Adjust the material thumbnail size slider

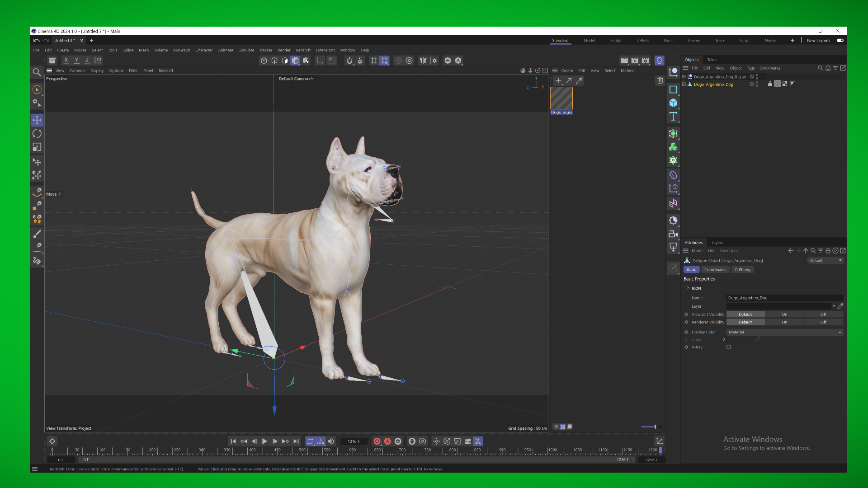pyautogui.click(x=652, y=427)
